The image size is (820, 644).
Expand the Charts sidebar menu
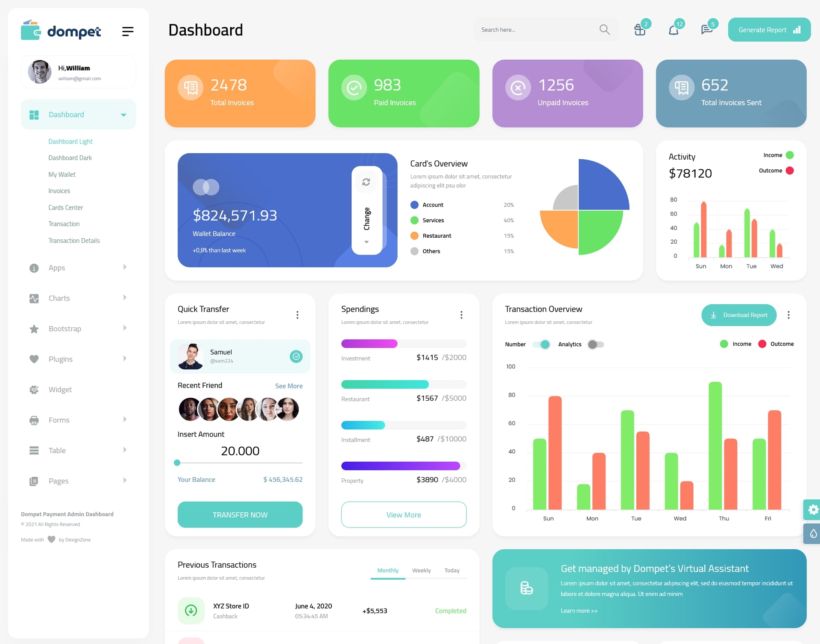(75, 297)
